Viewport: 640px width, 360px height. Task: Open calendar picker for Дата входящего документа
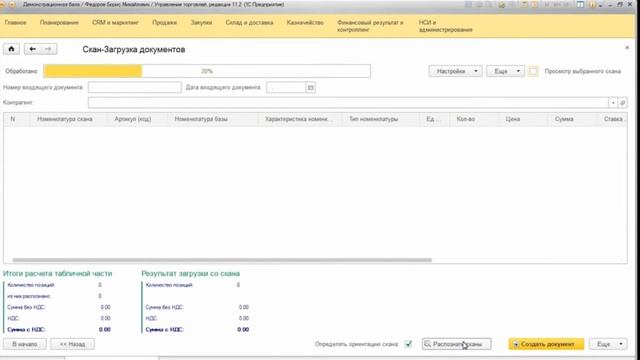(x=311, y=87)
